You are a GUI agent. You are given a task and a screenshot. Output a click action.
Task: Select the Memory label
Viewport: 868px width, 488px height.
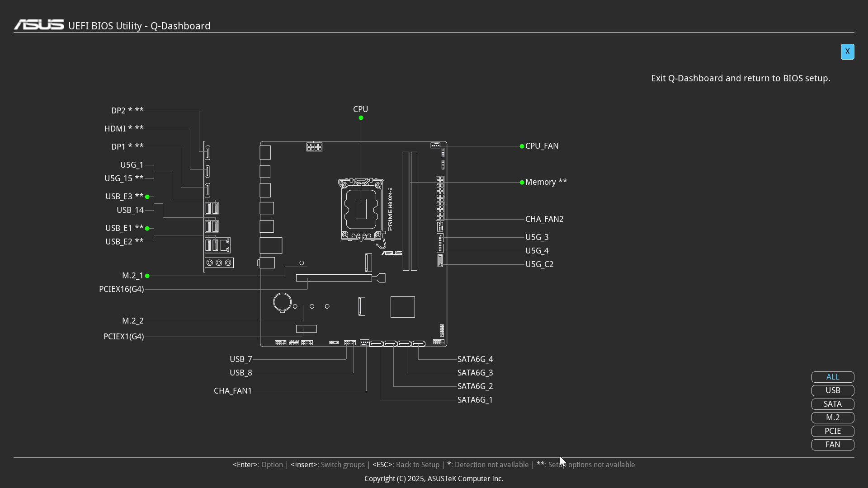[546, 182]
